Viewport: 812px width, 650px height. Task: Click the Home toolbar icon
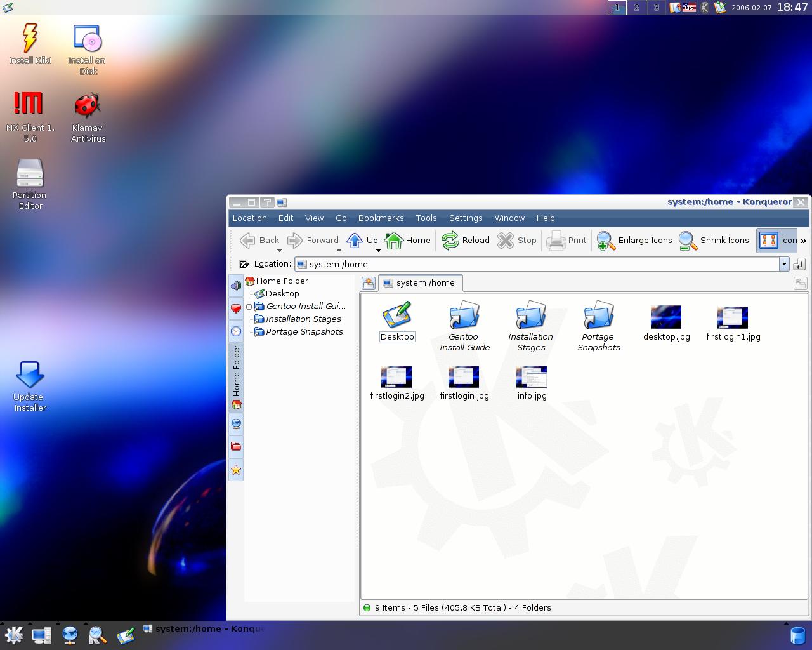[x=394, y=241]
